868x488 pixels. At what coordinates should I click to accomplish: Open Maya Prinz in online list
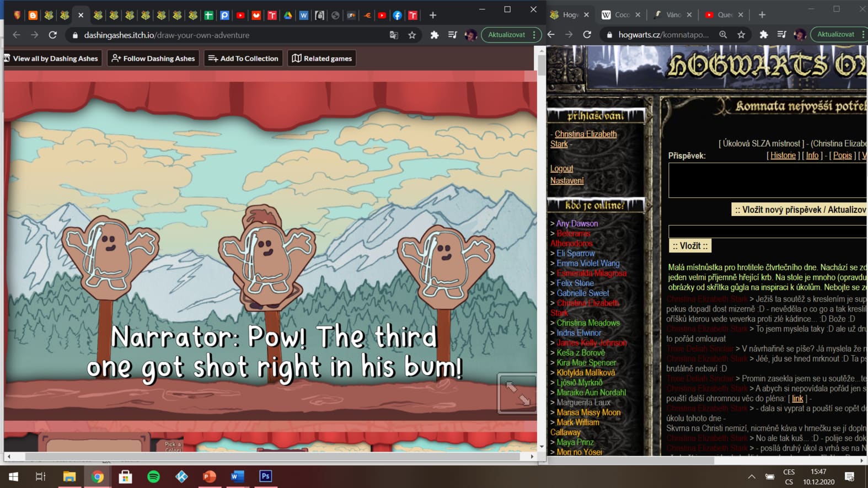point(575,442)
